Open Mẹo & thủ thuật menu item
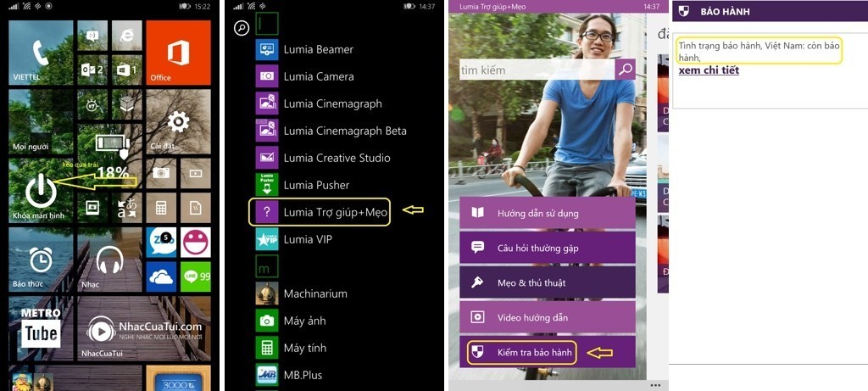This screenshot has width=868, height=391. pyautogui.click(x=547, y=283)
